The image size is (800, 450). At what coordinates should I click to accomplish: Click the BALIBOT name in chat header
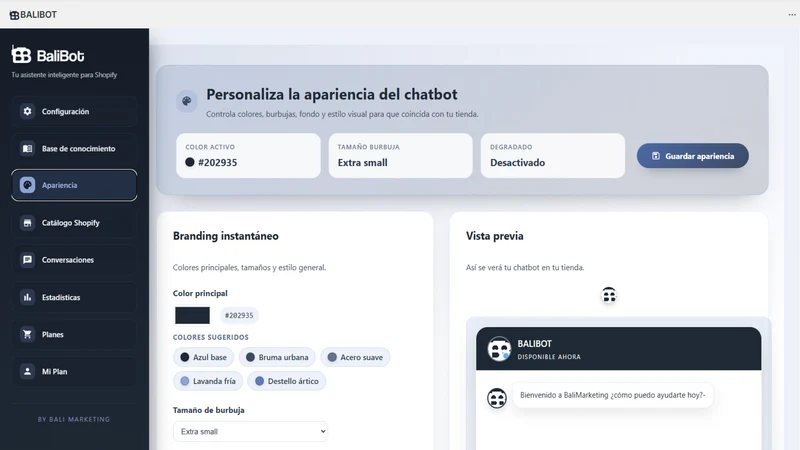(534, 344)
